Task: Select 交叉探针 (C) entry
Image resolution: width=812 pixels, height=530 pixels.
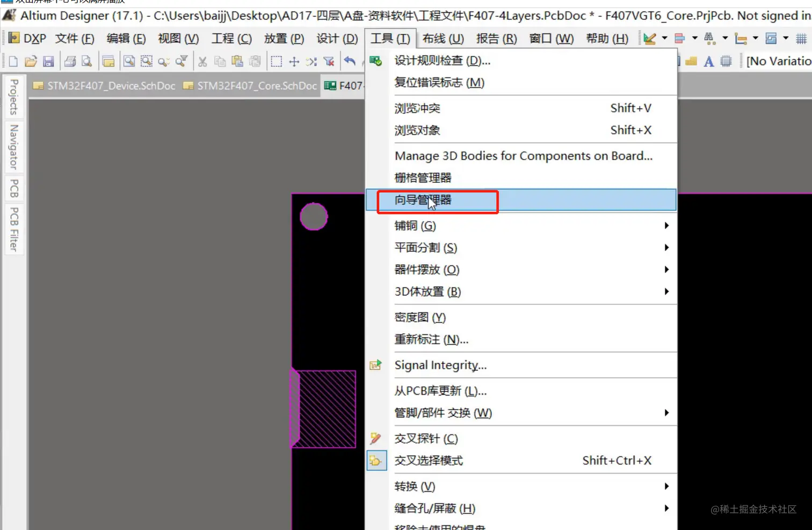Action: 521,439
